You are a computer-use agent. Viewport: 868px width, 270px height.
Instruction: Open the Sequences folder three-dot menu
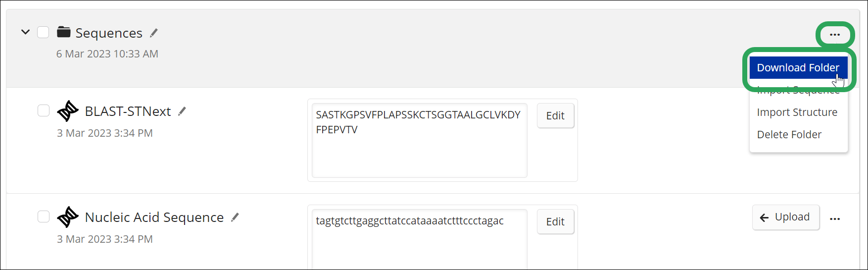(835, 35)
